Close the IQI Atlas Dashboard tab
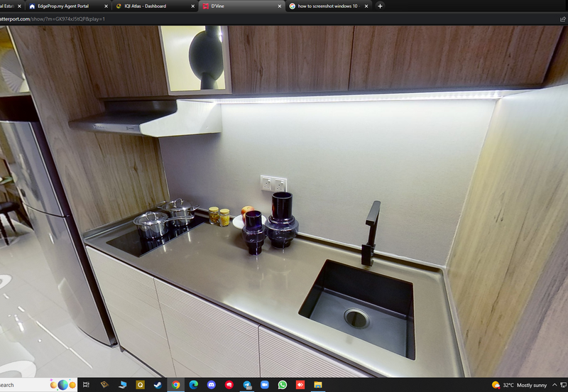The height and width of the screenshot is (392, 568). coord(192,6)
